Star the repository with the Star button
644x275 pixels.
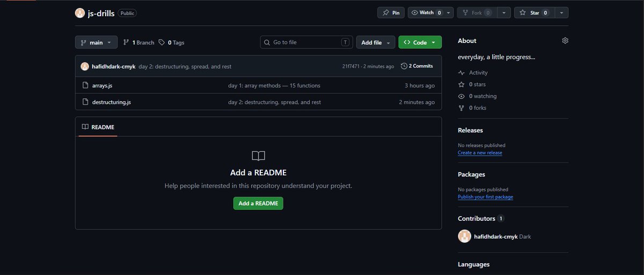click(534, 13)
